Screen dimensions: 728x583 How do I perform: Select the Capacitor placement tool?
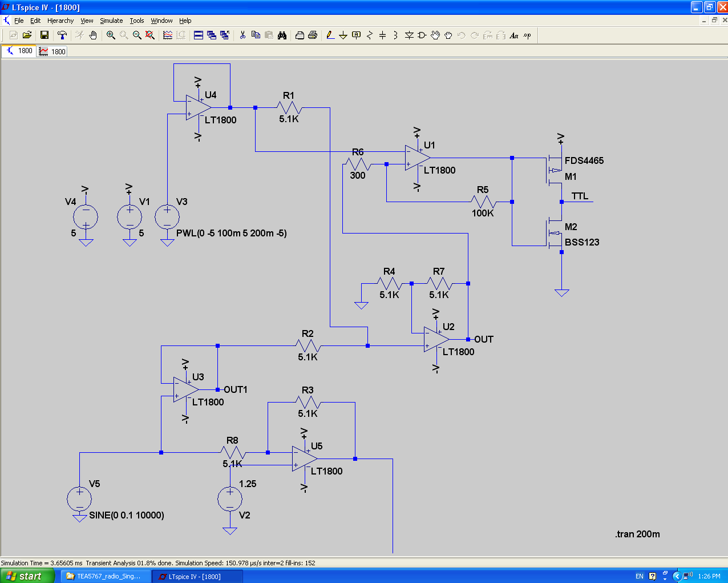[x=383, y=35]
